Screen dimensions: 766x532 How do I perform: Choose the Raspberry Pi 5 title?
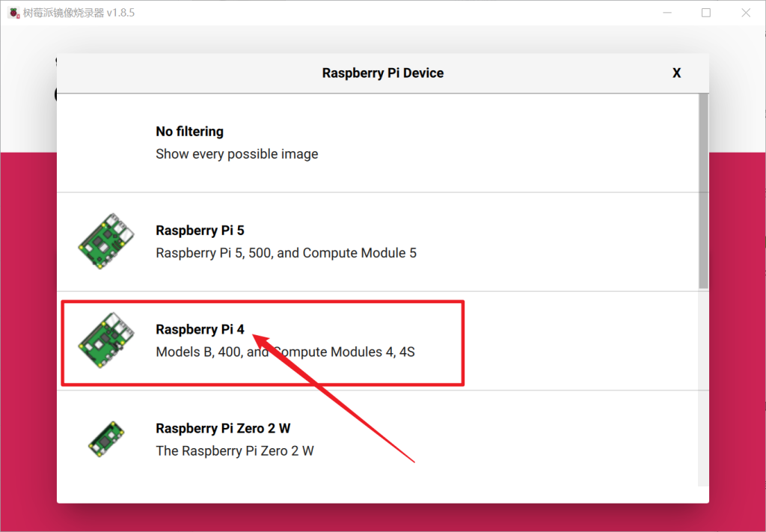200,230
